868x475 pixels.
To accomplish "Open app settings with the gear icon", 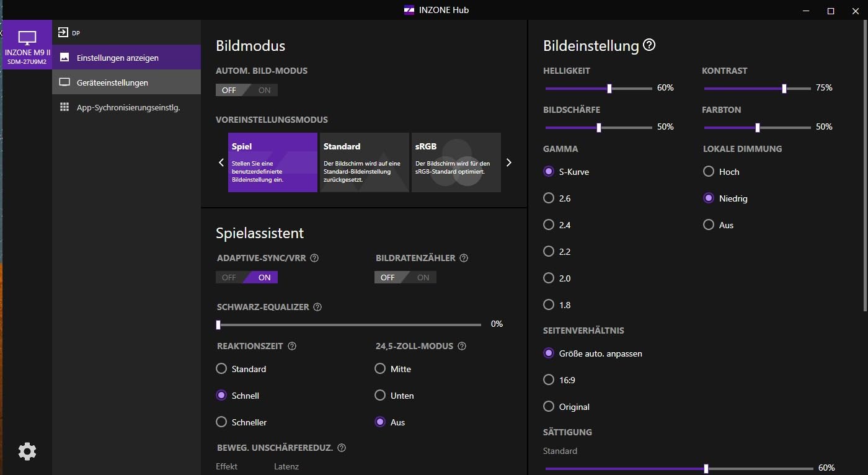I will coord(27,451).
